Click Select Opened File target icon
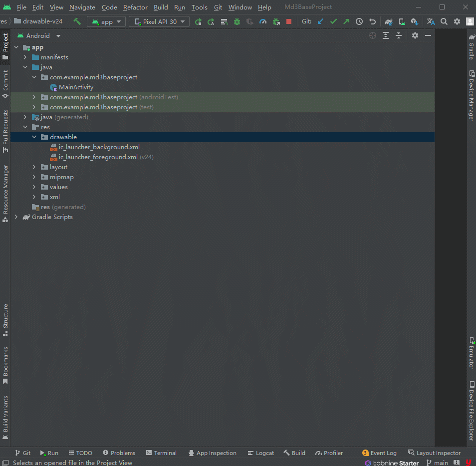The image size is (476, 466). click(x=372, y=35)
